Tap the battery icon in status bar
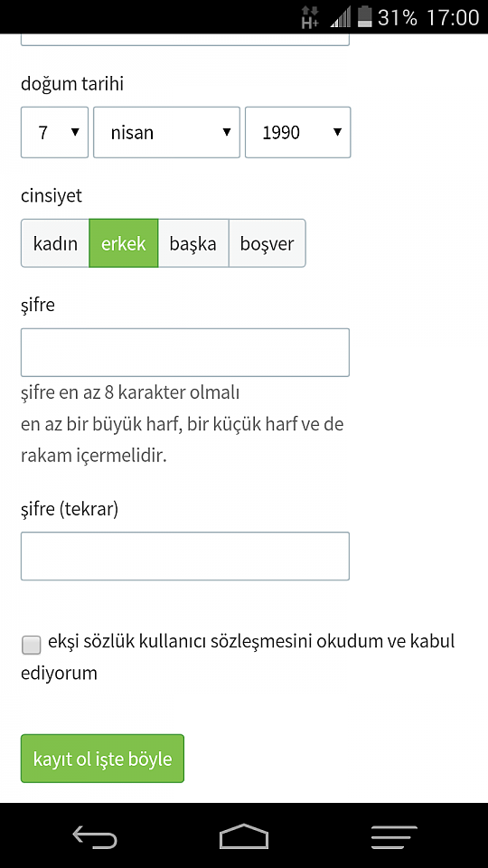Screen dimensions: 488x868 [x=364, y=16]
